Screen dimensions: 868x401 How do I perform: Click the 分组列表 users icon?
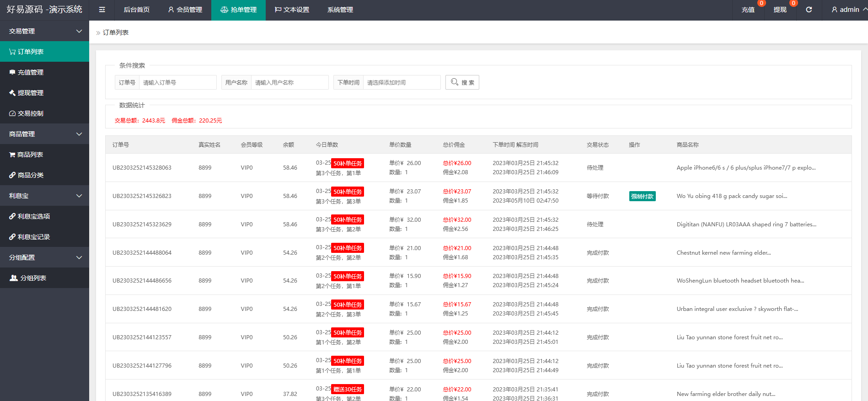point(14,278)
